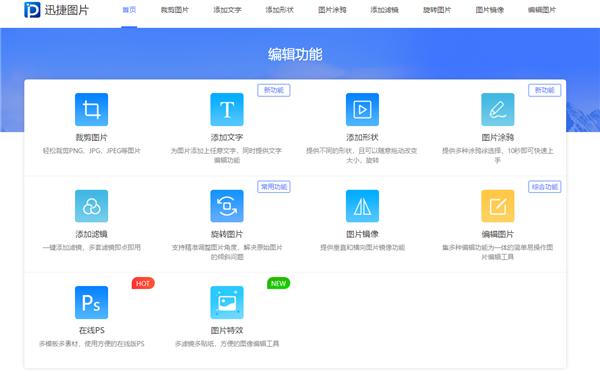
Task: Click description starting 提供多种涂鸦
Action: pyautogui.click(x=498, y=155)
